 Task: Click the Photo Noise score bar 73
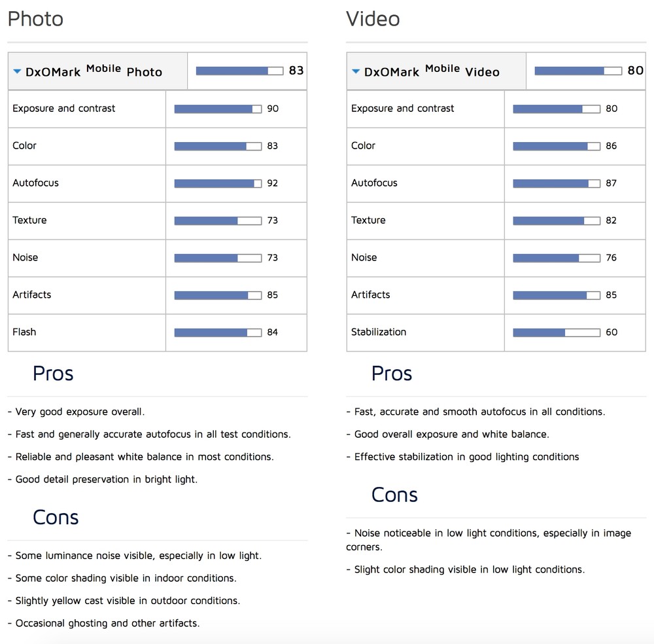218,258
